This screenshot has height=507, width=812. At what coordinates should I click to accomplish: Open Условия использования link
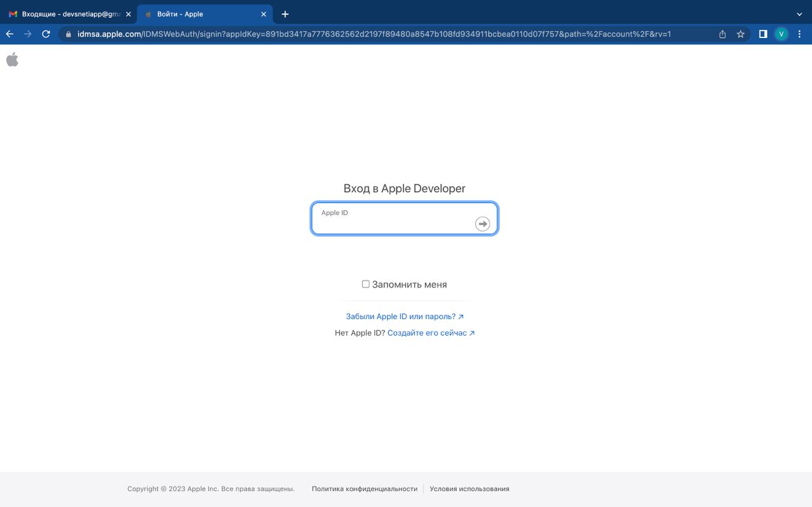(469, 489)
